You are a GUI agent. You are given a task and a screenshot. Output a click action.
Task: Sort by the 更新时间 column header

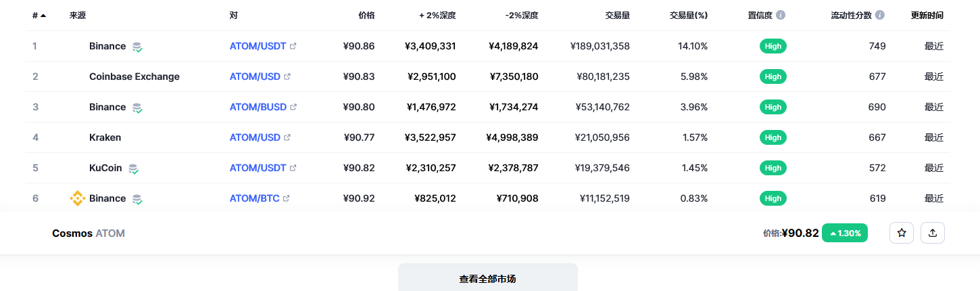[x=927, y=15]
